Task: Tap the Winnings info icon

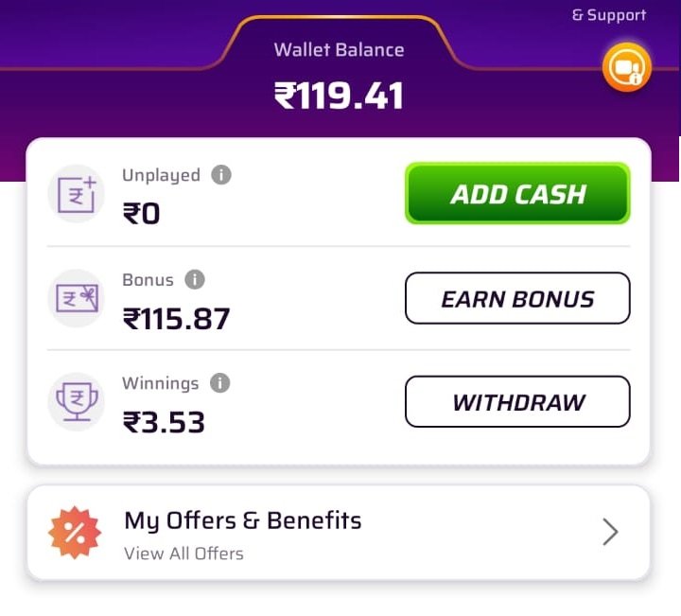Action: (x=219, y=383)
